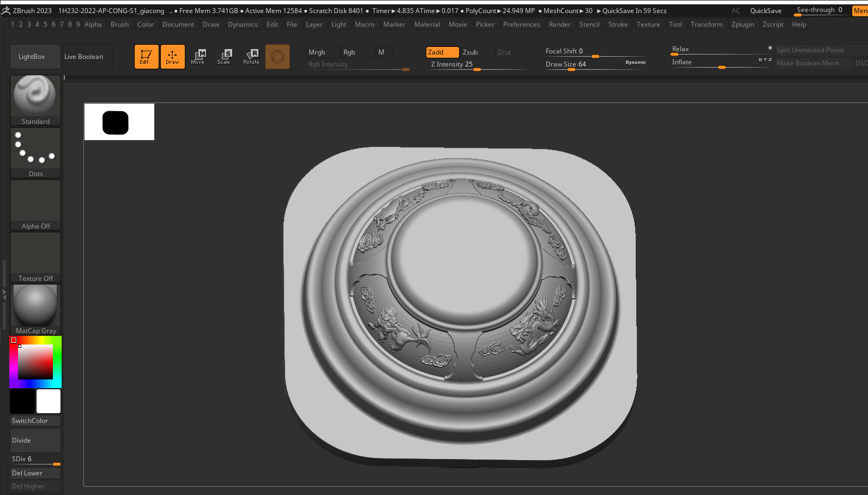Select the Move tool icon
868x495 pixels.
[x=198, y=57]
